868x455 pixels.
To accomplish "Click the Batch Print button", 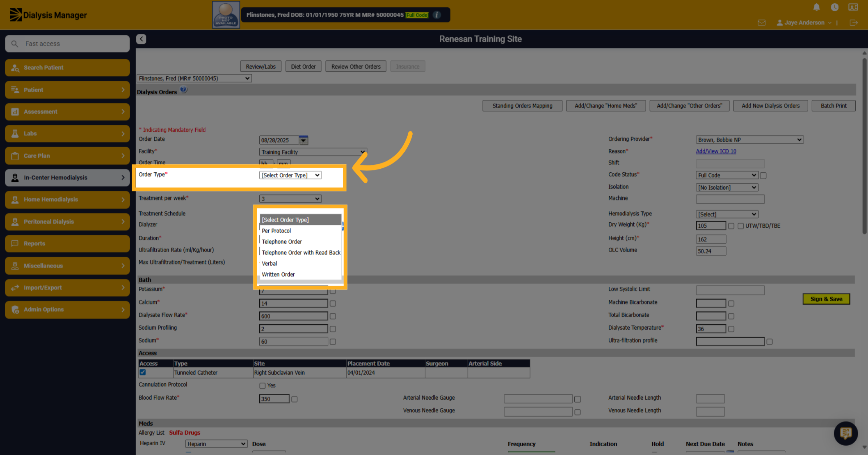I will tap(833, 106).
